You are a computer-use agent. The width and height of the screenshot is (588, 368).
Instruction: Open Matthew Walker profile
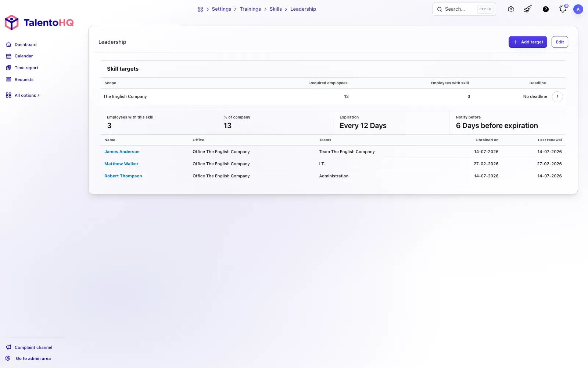pyautogui.click(x=121, y=164)
